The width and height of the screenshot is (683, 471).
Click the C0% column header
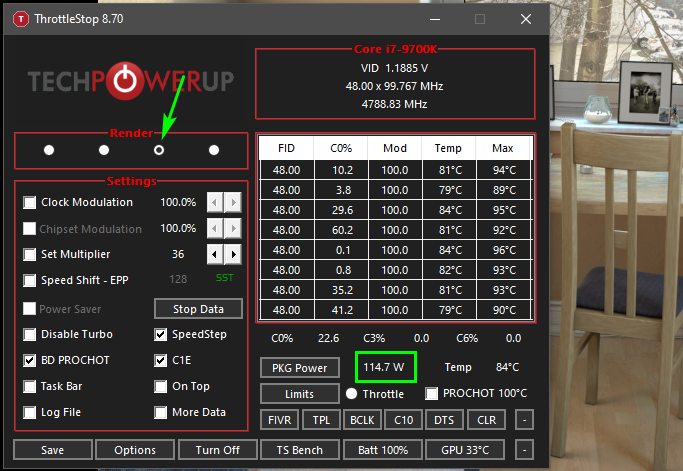tap(341, 148)
